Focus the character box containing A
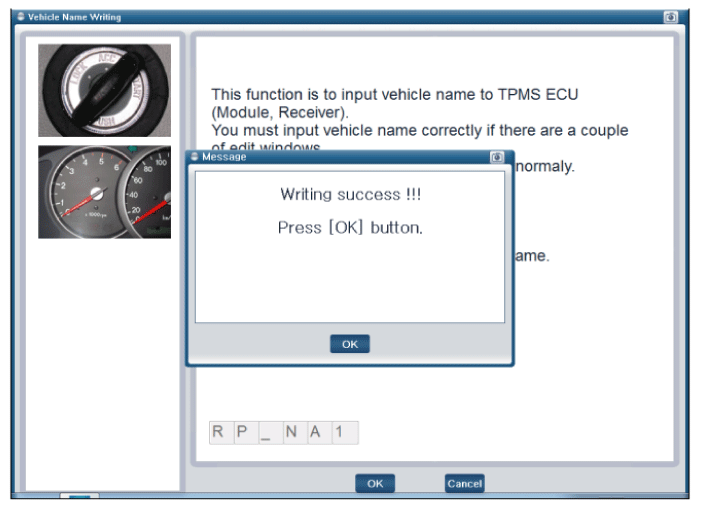This screenshot has width=701, height=510. 315,432
